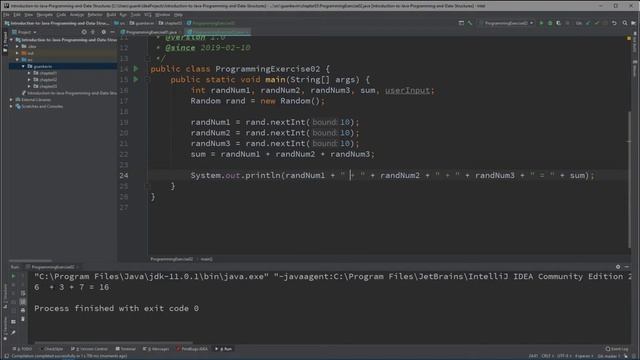Image resolution: width=640 pixels, height=360 pixels.
Task: Expand the chapter02 package
Action: tap(29, 80)
